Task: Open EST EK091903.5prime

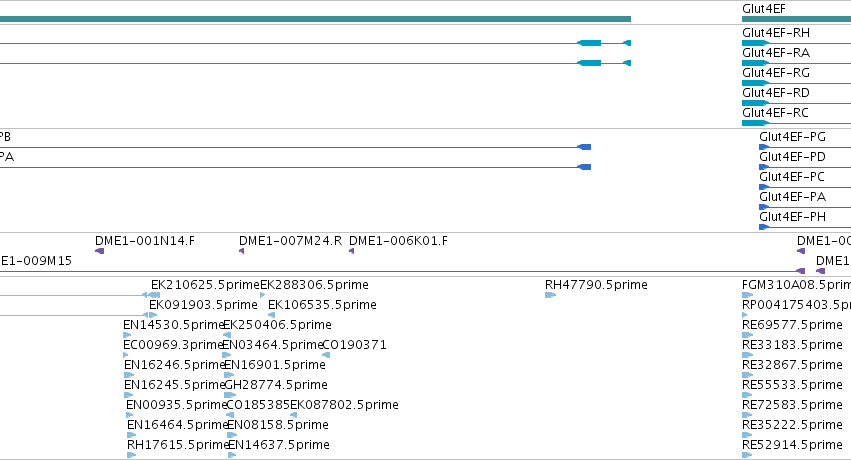Action: (x=203, y=305)
